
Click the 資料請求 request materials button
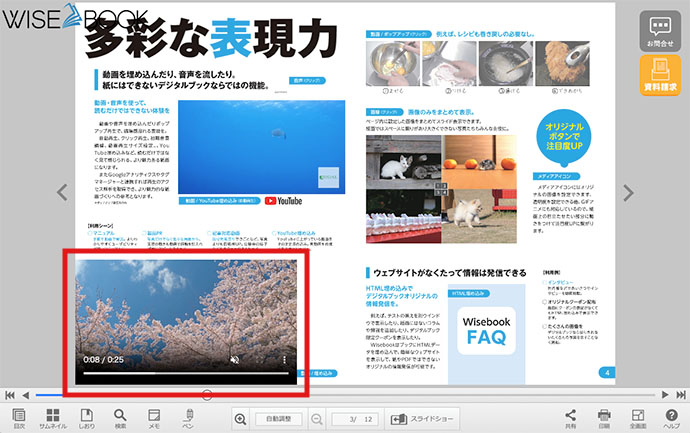coord(660,76)
